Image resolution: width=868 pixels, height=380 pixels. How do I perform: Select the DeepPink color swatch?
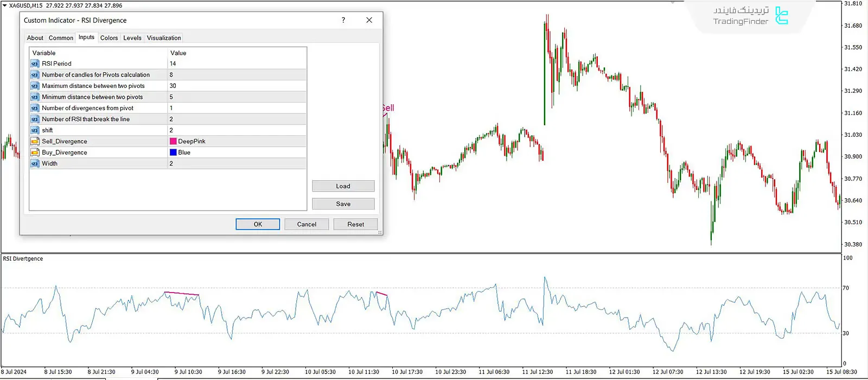coord(174,141)
